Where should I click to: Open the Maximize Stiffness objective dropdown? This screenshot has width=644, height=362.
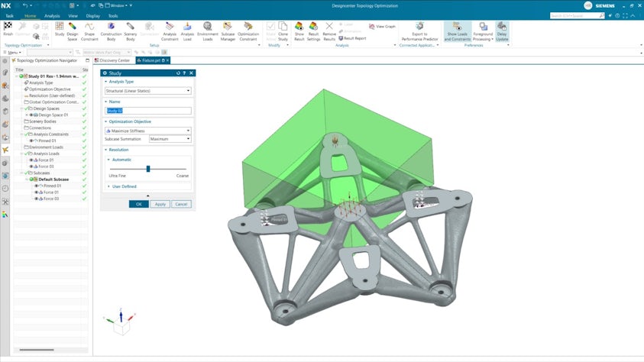pyautogui.click(x=148, y=131)
